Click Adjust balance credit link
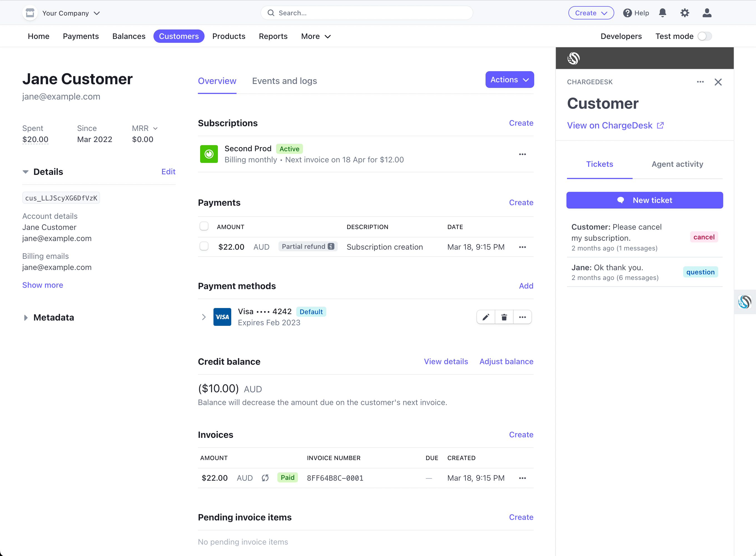 pos(506,361)
